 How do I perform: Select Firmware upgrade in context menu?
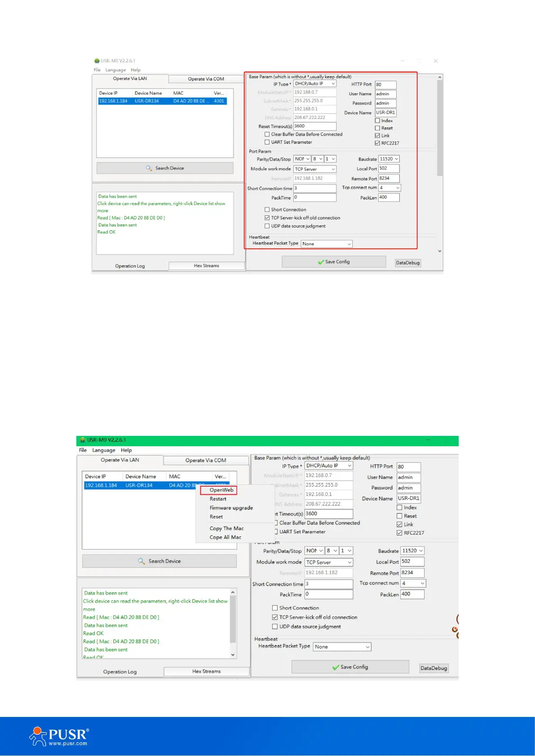[231, 508]
